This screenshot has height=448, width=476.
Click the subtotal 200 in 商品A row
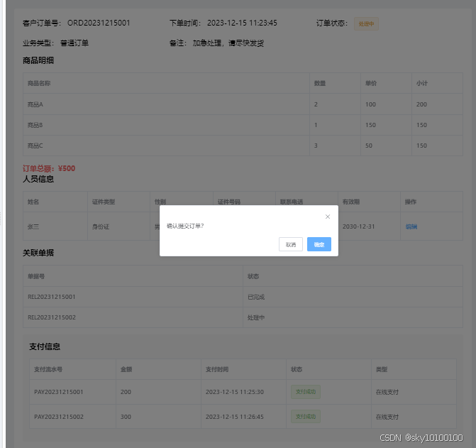pos(421,104)
